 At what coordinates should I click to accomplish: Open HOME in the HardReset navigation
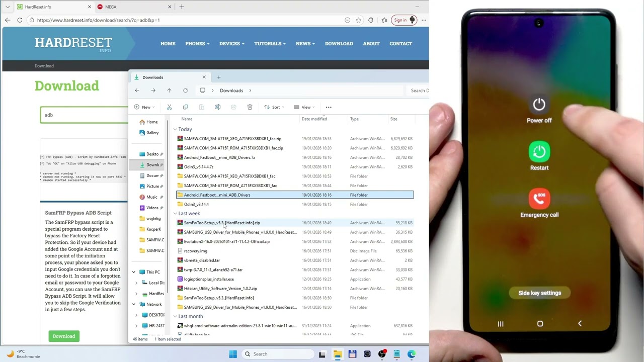[168, 44]
